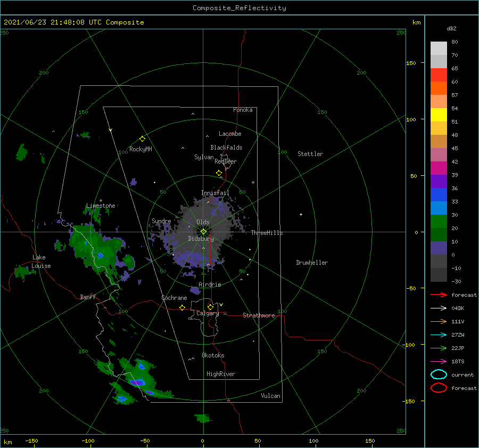Click the dBZ legend heading
The width and height of the screenshot is (479, 448).
pos(451,28)
